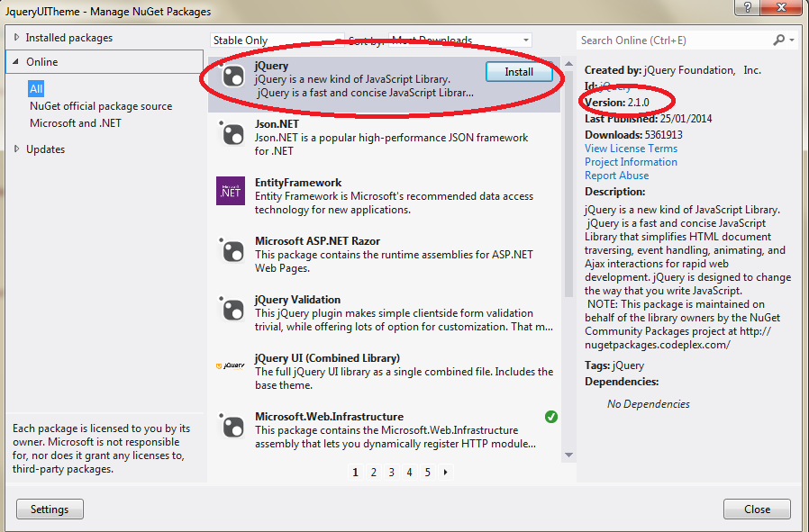This screenshot has width=809, height=532.
Task: Click the help question mark icon
Action: [748, 8]
